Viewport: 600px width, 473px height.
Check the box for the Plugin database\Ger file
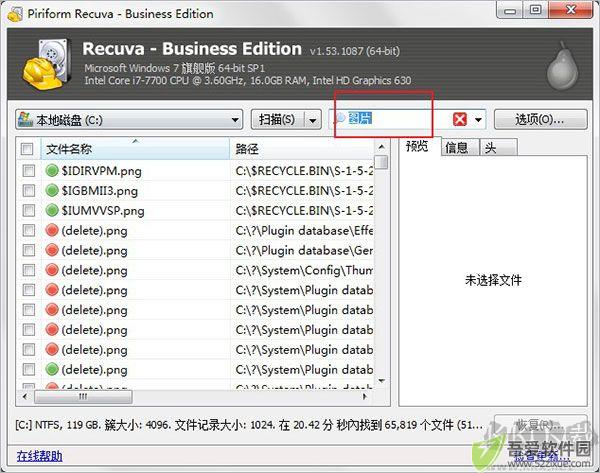pyautogui.click(x=29, y=250)
